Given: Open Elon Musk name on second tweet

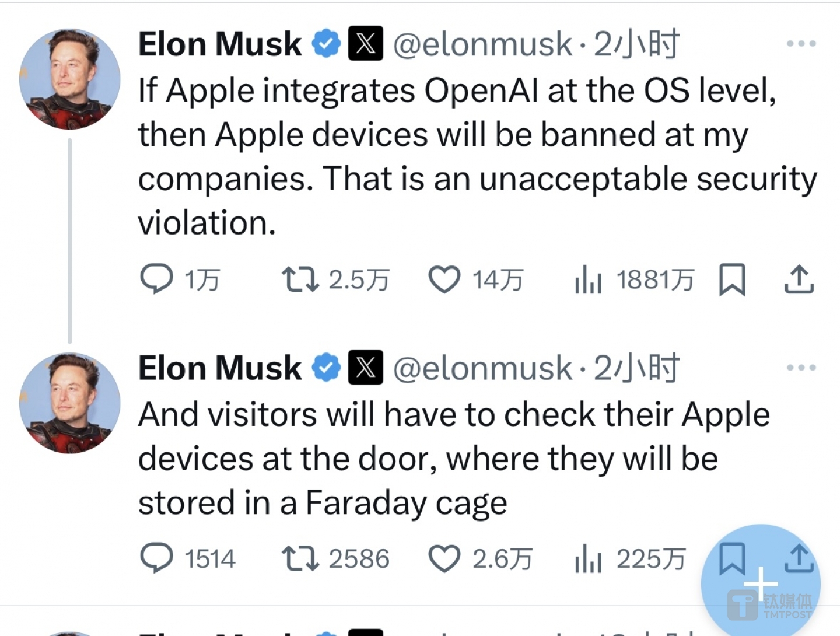Looking at the screenshot, I should 220,368.
